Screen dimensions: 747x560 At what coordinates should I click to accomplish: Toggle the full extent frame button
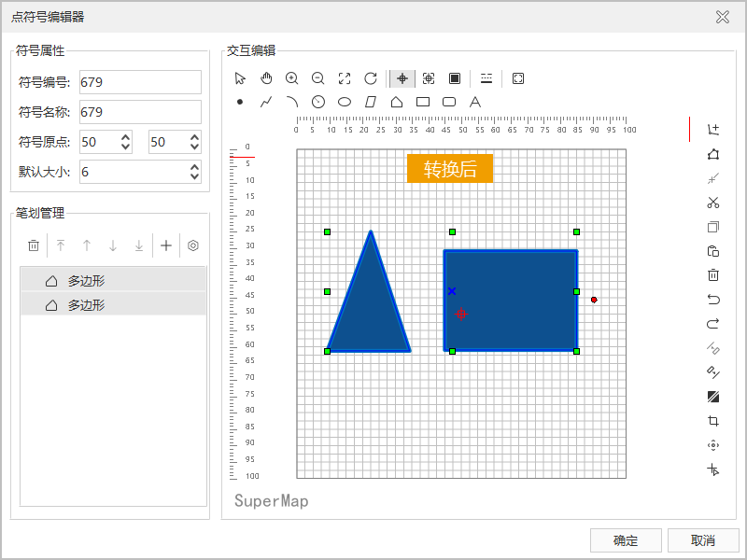click(518, 78)
